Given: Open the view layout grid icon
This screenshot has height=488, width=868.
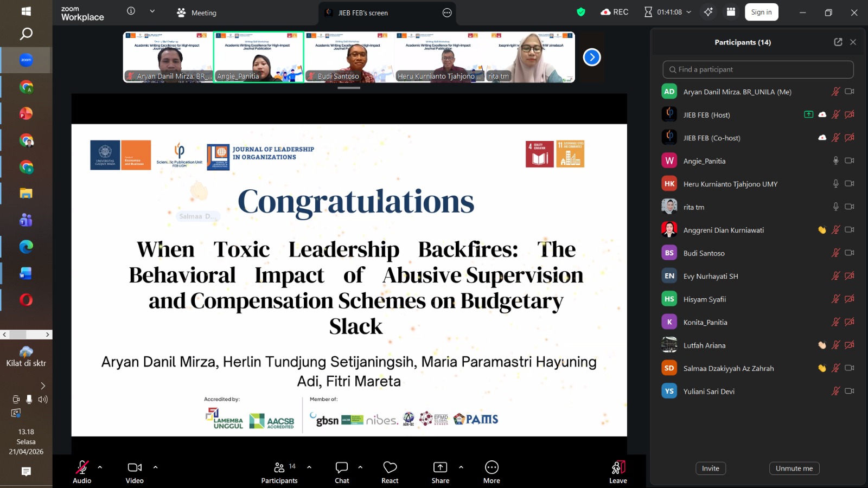Looking at the screenshot, I should pos(731,12).
